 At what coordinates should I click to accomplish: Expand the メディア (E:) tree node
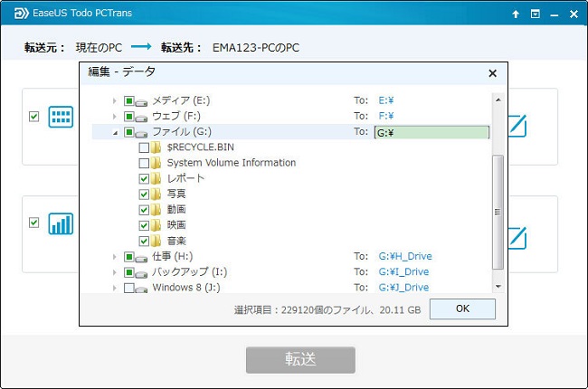(114, 101)
